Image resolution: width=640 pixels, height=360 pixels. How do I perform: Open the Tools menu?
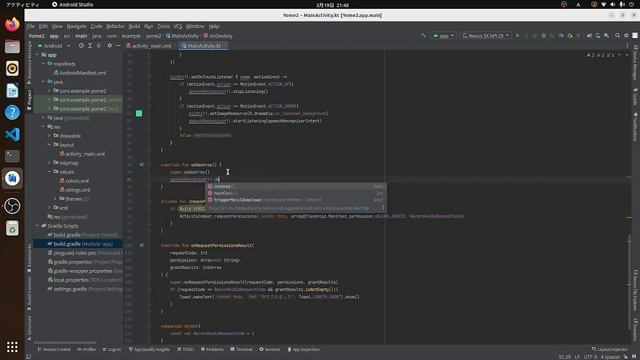tap(163, 26)
